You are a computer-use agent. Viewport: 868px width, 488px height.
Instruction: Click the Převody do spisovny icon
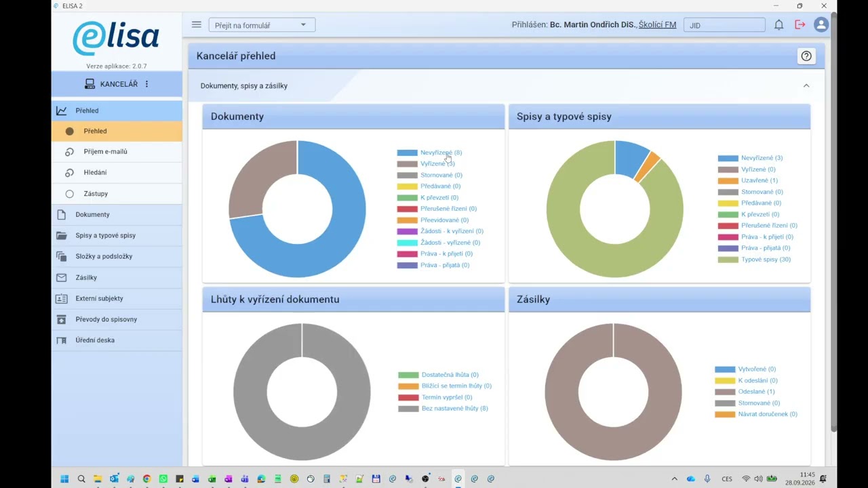click(x=62, y=319)
